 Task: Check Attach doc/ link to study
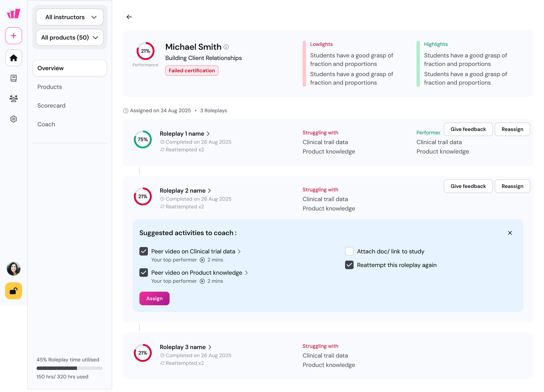tap(349, 251)
